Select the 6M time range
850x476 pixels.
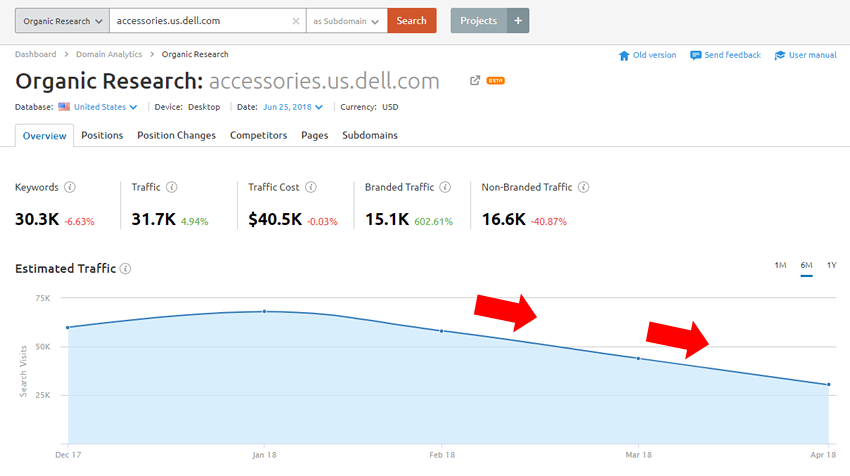click(806, 265)
